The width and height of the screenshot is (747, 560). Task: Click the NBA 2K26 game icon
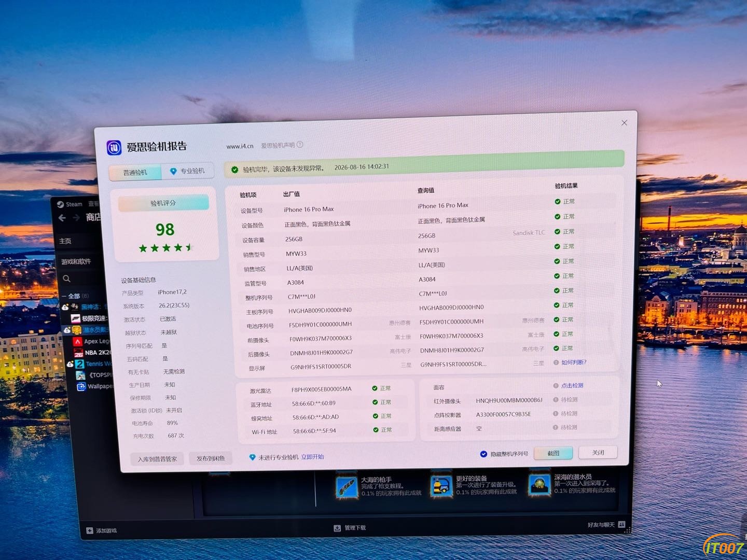[x=78, y=353]
